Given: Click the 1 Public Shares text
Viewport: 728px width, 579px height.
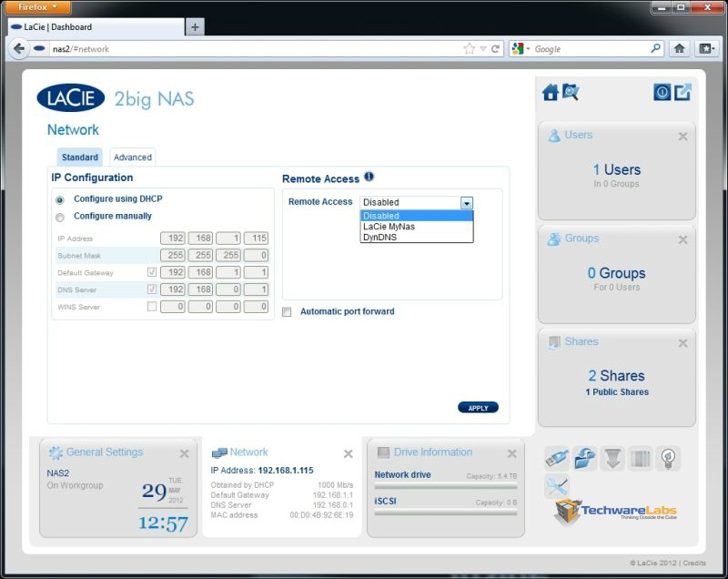Looking at the screenshot, I should pyautogui.click(x=617, y=392).
